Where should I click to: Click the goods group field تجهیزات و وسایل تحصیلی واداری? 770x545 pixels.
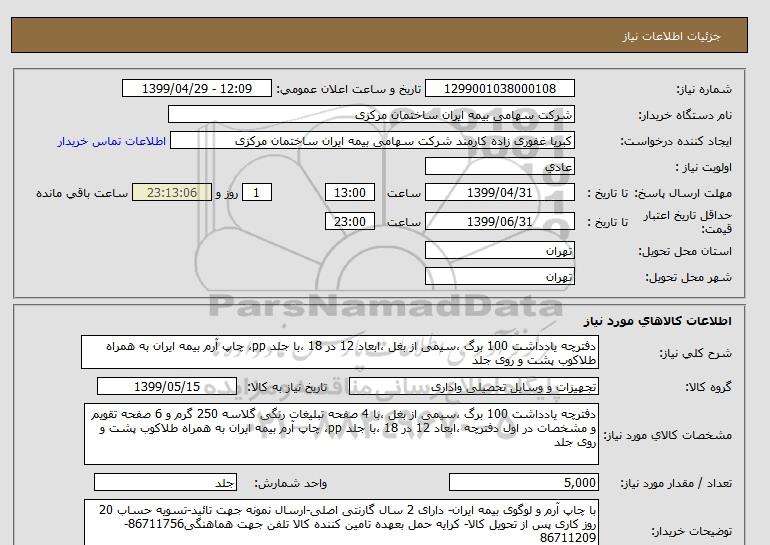(473, 386)
